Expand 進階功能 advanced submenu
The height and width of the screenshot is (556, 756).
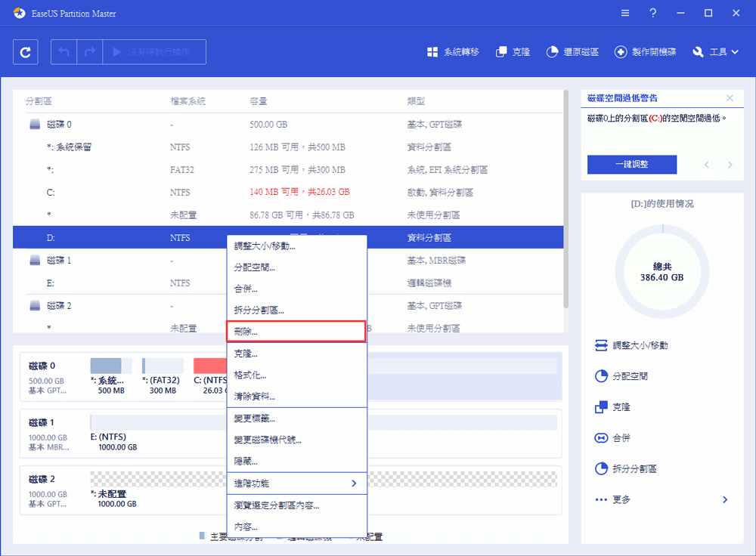pyautogui.click(x=296, y=483)
